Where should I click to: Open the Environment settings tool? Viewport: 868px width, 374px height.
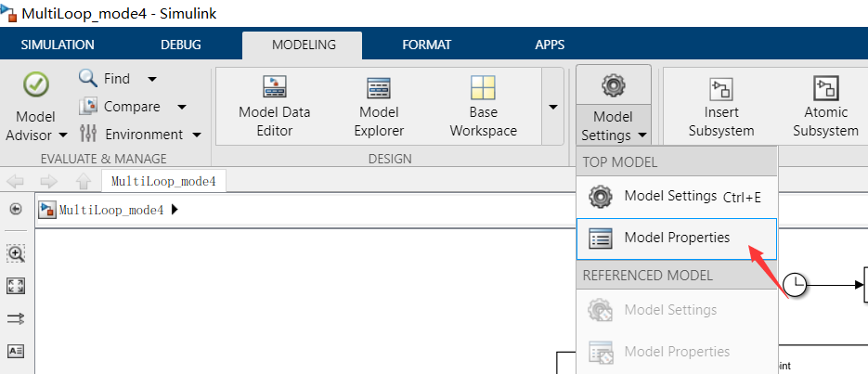tap(131, 134)
